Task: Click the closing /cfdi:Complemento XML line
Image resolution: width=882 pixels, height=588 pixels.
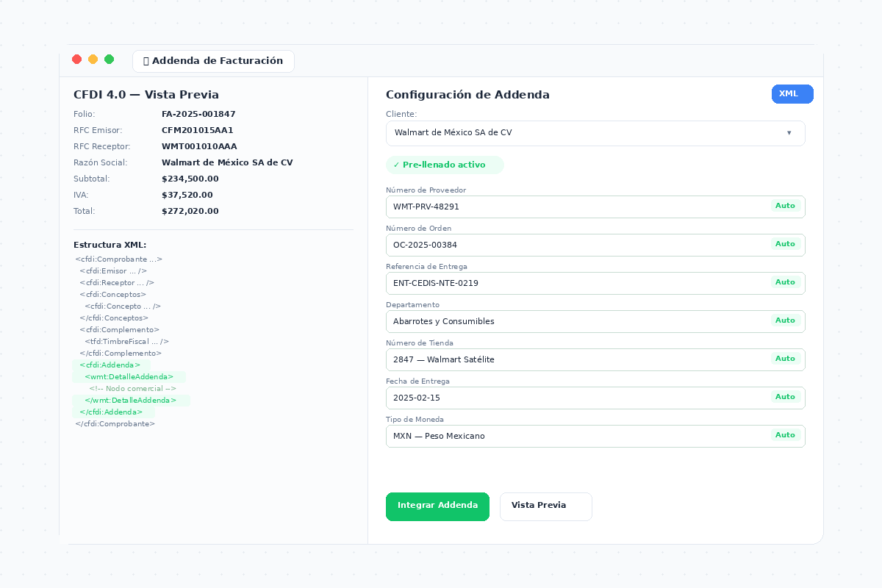Action: point(121,354)
